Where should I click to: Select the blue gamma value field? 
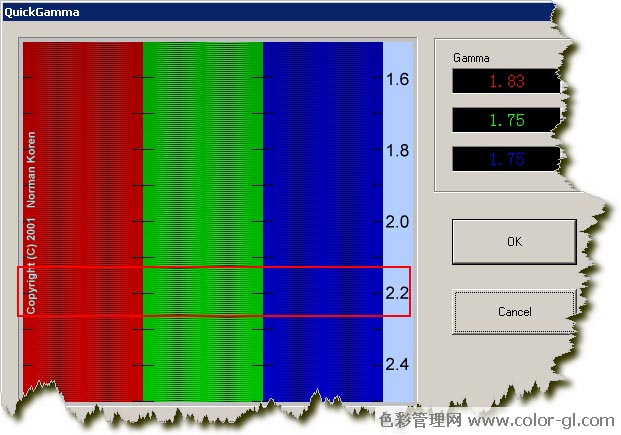505,158
